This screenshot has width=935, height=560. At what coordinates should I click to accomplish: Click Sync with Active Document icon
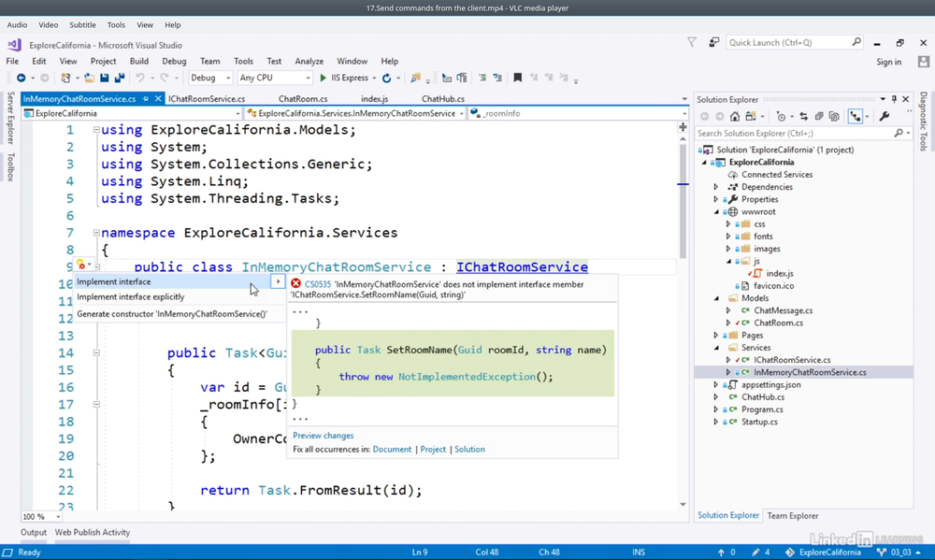pyautogui.click(x=804, y=116)
